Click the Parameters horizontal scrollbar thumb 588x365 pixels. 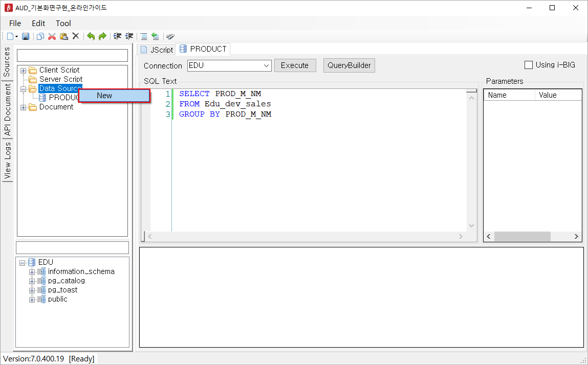(x=522, y=237)
